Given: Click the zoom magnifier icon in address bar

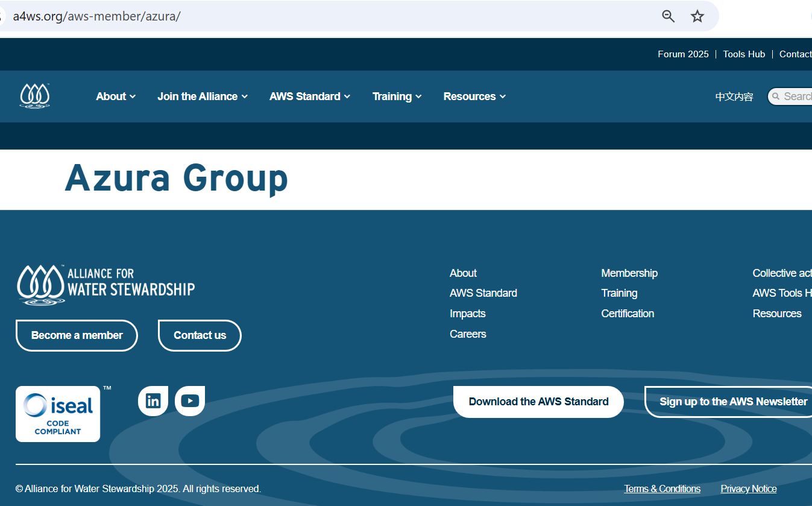Looking at the screenshot, I should 668,16.
